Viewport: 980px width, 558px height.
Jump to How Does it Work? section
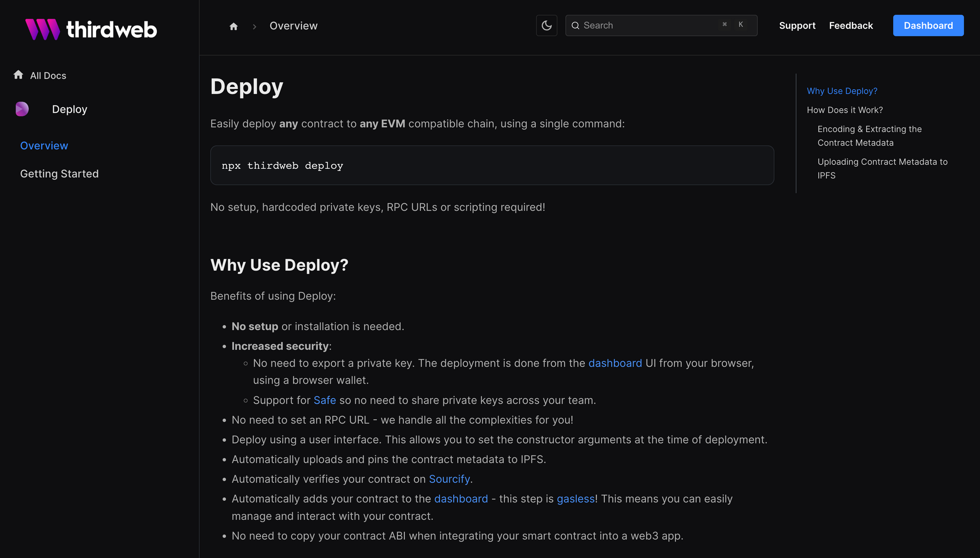point(845,110)
